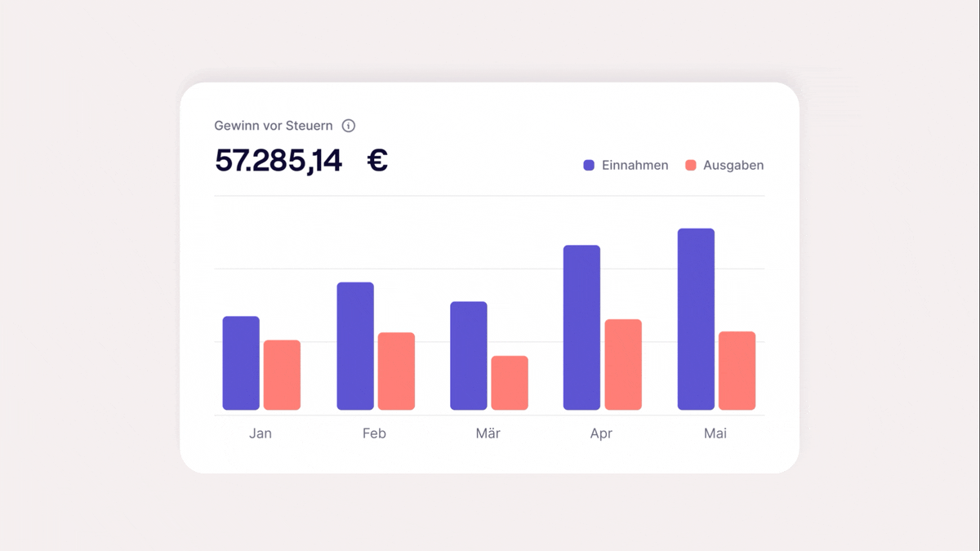Click the salmon Ausgaben legend swatch
The height and width of the screenshot is (551, 980).
click(691, 166)
